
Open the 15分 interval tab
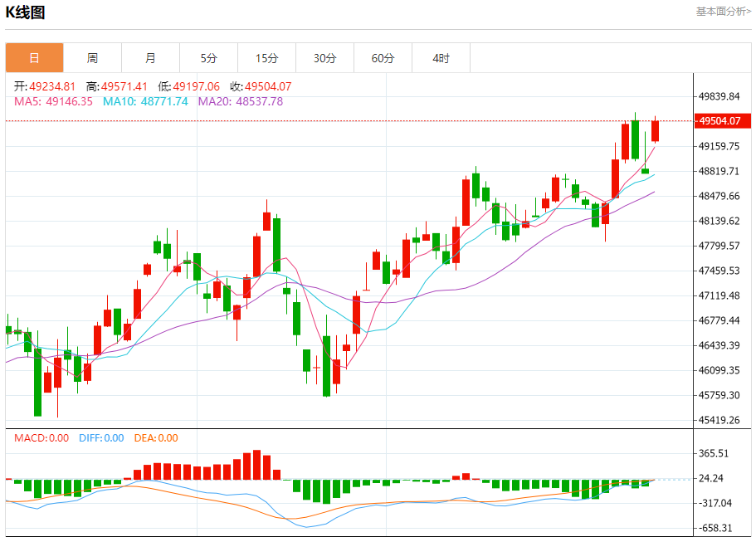(x=266, y=58)
